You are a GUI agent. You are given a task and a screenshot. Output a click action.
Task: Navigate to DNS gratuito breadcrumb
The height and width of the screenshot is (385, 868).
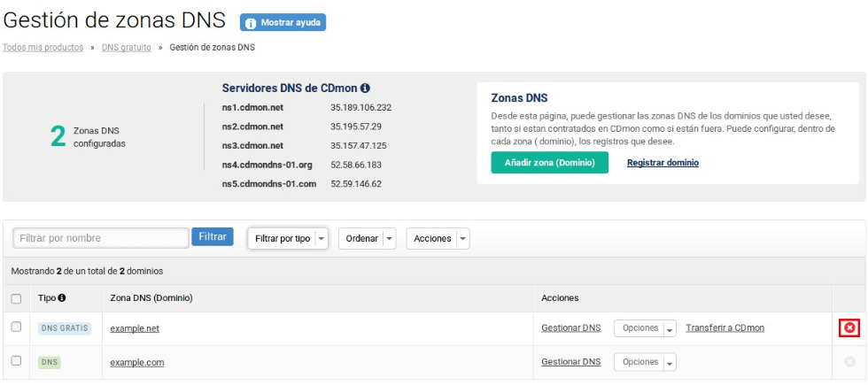[127, 47]
